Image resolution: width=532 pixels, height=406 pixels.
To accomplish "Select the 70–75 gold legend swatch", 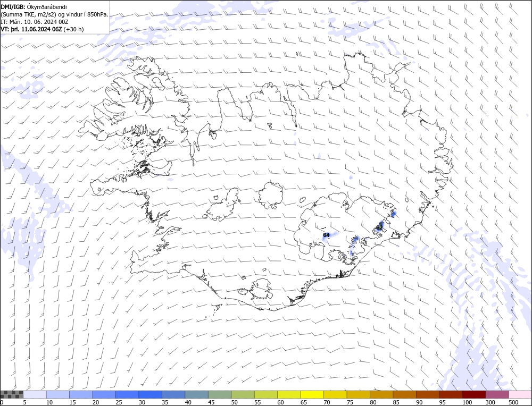I will [x=335, y=394].
